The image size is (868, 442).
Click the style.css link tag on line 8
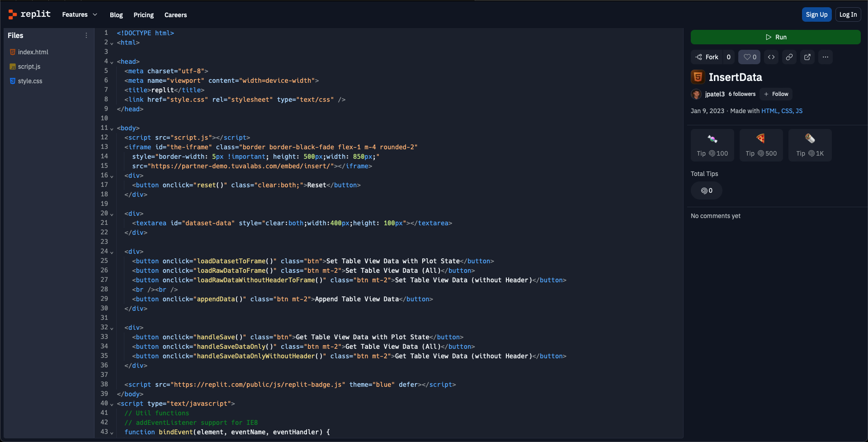click(x=235, y=100)
